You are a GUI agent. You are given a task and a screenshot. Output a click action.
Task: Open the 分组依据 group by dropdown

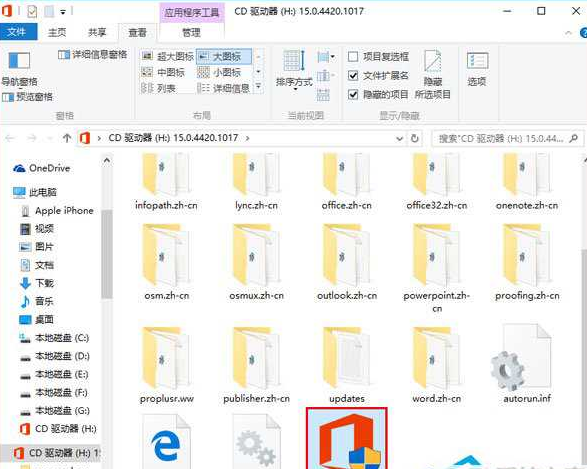pos(325,57)
